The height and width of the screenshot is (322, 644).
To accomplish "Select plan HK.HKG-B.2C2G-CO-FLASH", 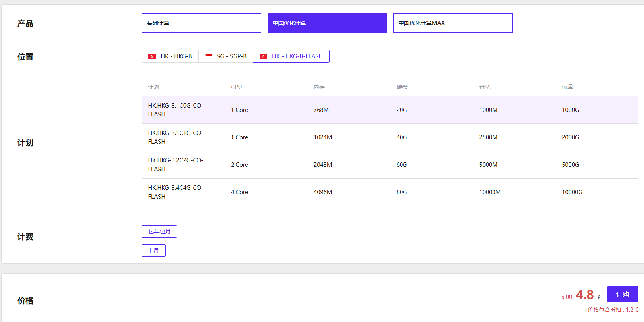I will pyautogui.click(x=390, y=165).
